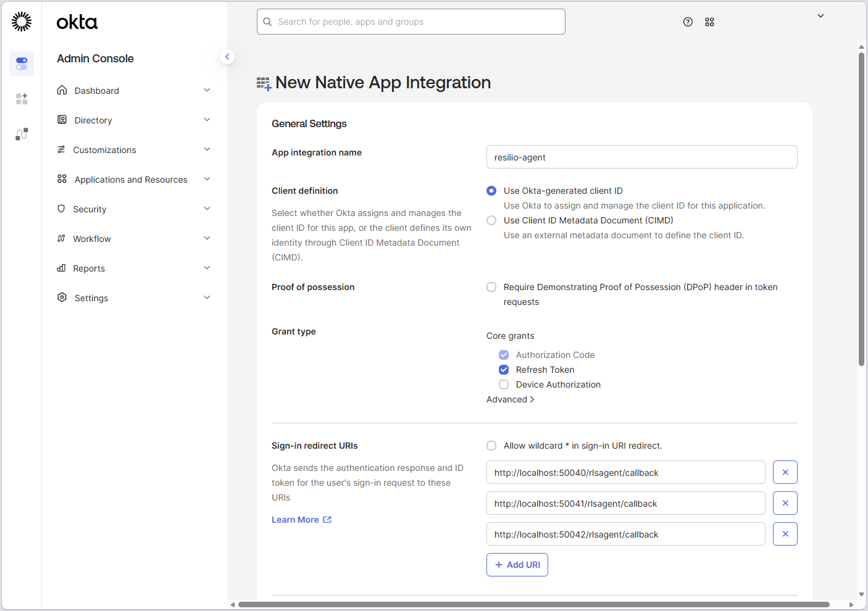Viewport: 868px width, 611px height.
Task: Open the toggle-style icon in left rail
Action: pos(22,64)
